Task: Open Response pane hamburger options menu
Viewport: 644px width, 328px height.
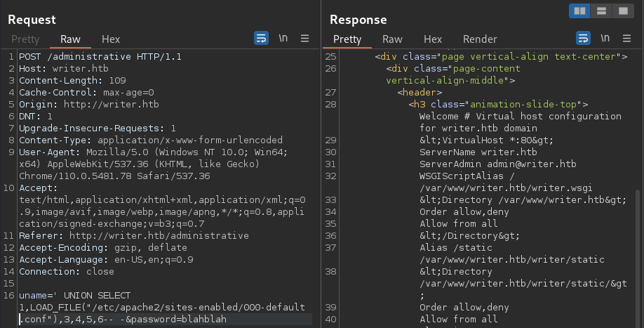Action: pos(626,38)
